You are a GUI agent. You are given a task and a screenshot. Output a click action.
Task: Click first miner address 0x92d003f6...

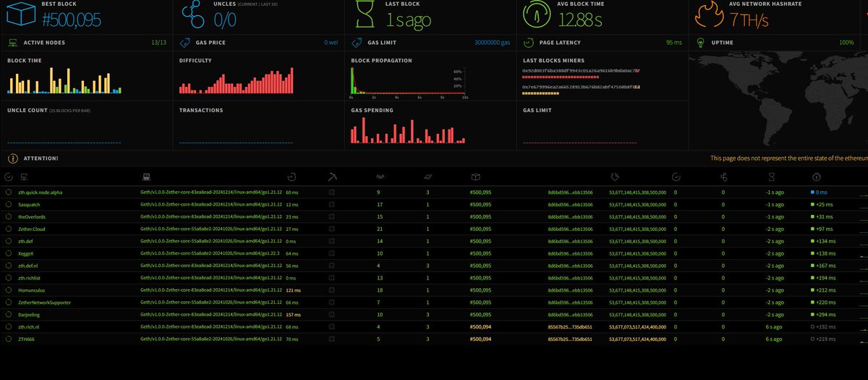click(579, 71)
